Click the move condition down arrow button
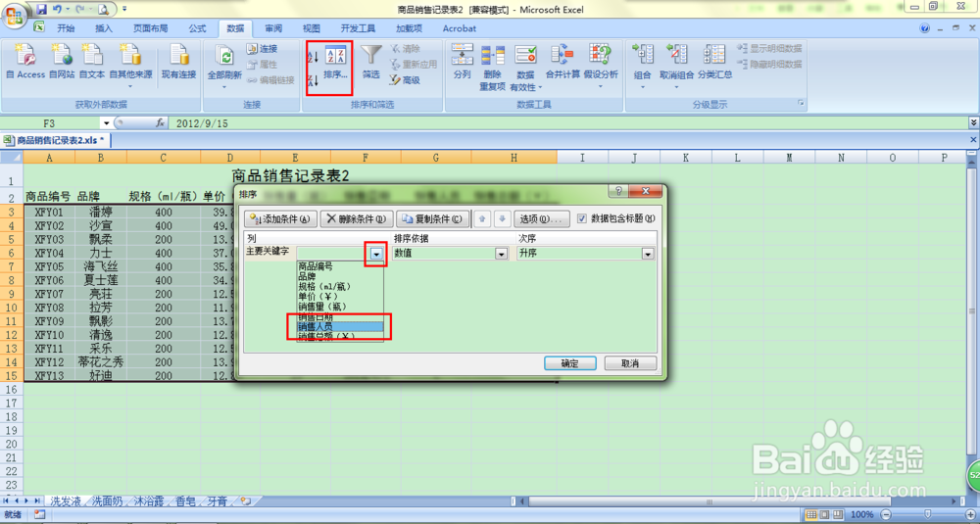 point(502,219)
